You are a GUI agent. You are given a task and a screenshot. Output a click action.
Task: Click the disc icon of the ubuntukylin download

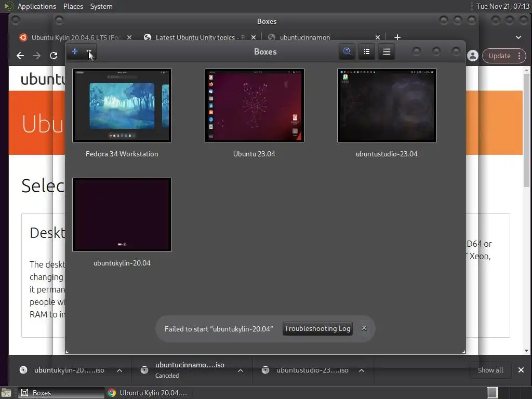click(23, 370)
